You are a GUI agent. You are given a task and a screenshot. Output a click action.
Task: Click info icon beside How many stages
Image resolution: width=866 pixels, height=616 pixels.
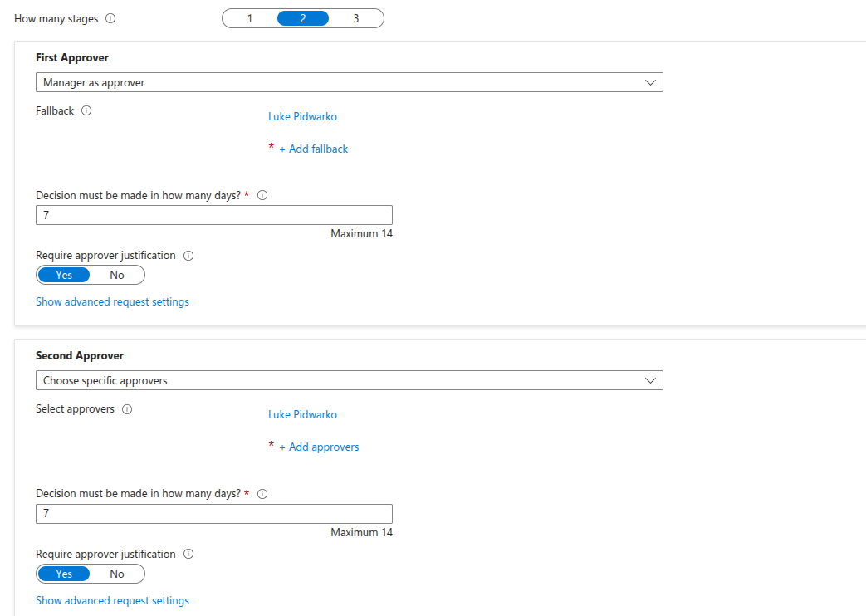click(111, 18)
